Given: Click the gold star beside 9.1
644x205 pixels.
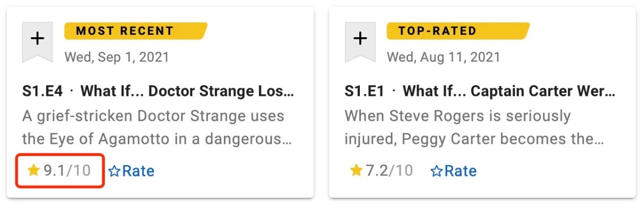Looking at the screenshot, I should tap(34, 170).
